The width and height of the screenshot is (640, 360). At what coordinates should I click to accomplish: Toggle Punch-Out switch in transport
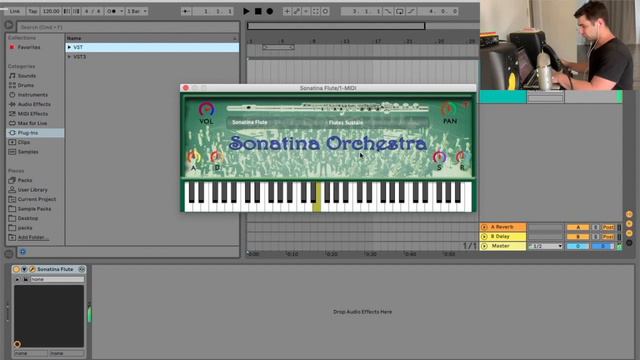(x=411, y=11)
